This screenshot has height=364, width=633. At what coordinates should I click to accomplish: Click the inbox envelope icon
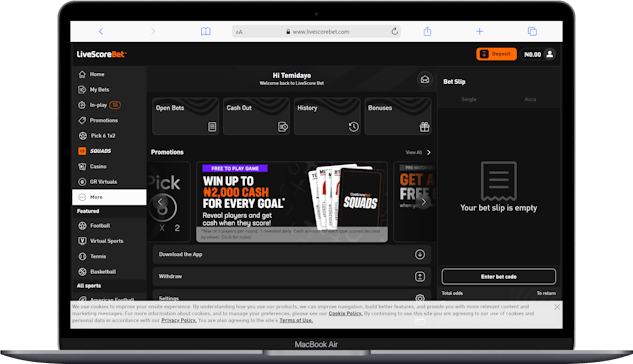pyautogui.click(x=425, y=79)
